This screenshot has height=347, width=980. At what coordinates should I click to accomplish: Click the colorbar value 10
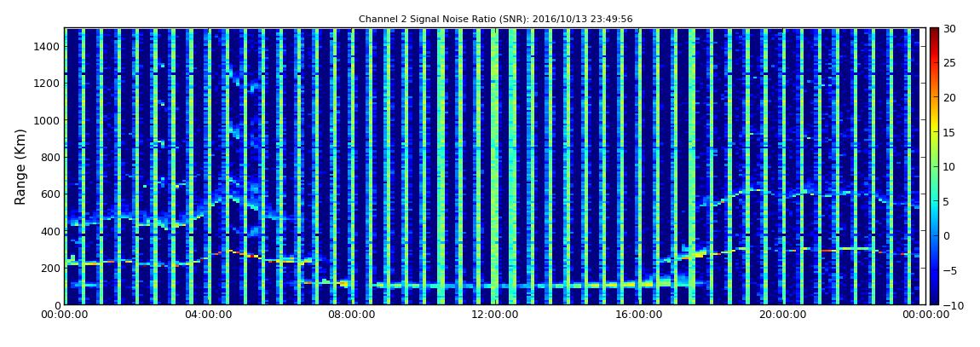click(949, 166)
